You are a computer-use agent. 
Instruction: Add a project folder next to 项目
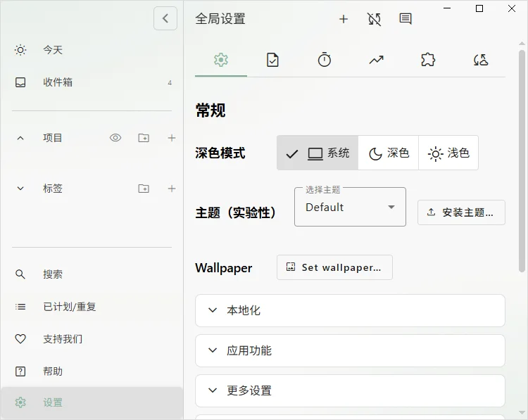[x=144, y=138]
